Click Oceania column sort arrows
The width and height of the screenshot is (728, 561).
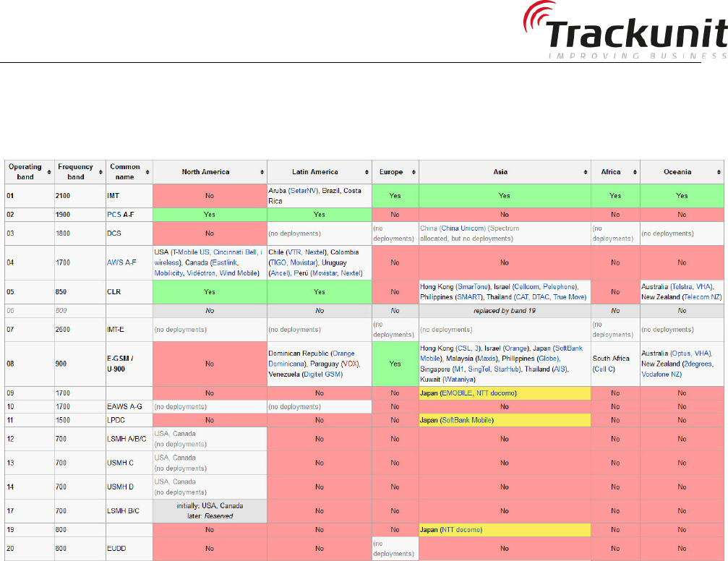click(719, 172)
